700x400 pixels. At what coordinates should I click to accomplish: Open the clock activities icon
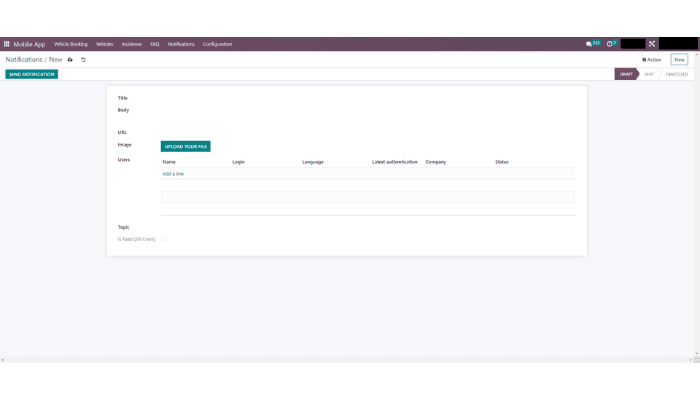610,44
